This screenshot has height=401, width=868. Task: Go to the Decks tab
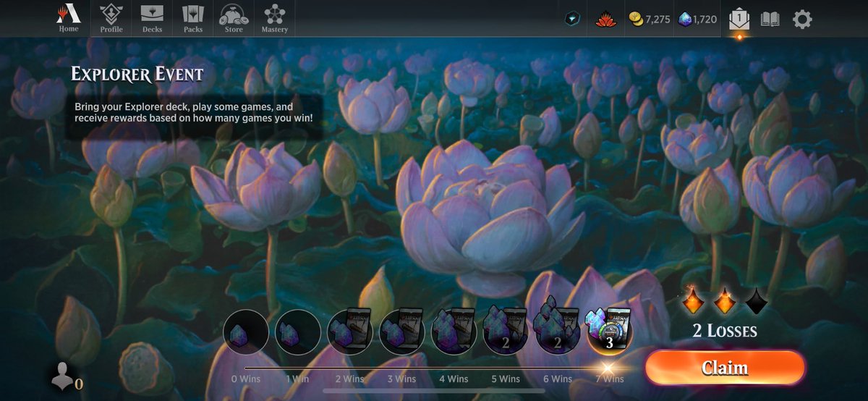pyautogui.click(x=152, y=18)
